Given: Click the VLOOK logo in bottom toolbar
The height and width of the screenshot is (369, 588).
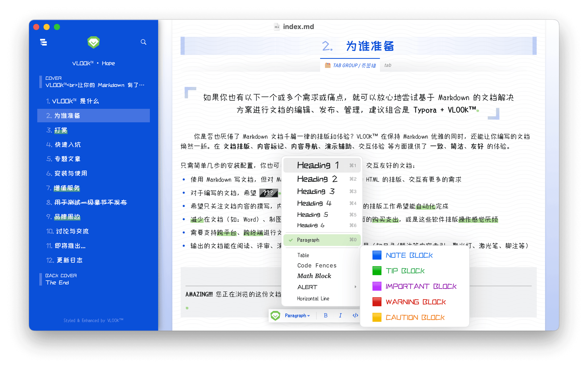Looking at the screenshot, I should point(275,316).
